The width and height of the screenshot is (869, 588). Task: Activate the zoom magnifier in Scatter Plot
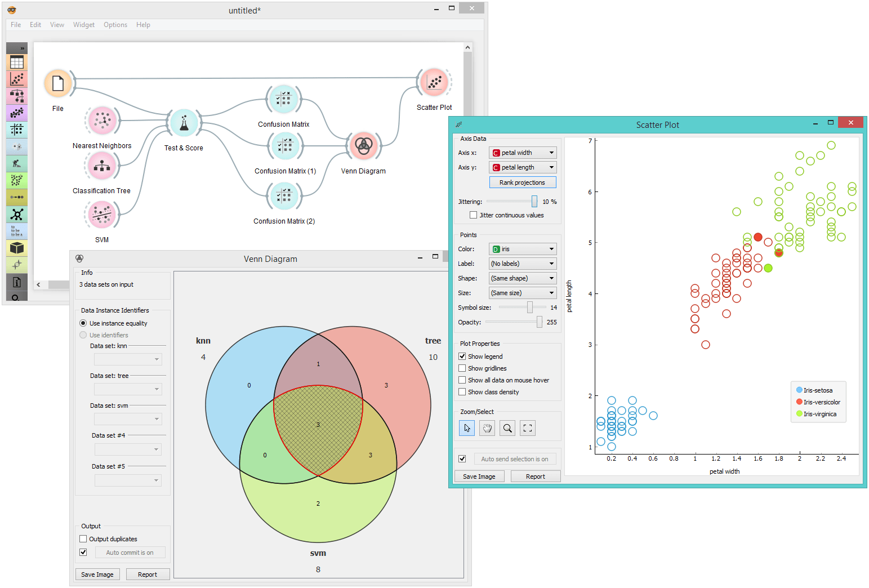coord(507,428)
